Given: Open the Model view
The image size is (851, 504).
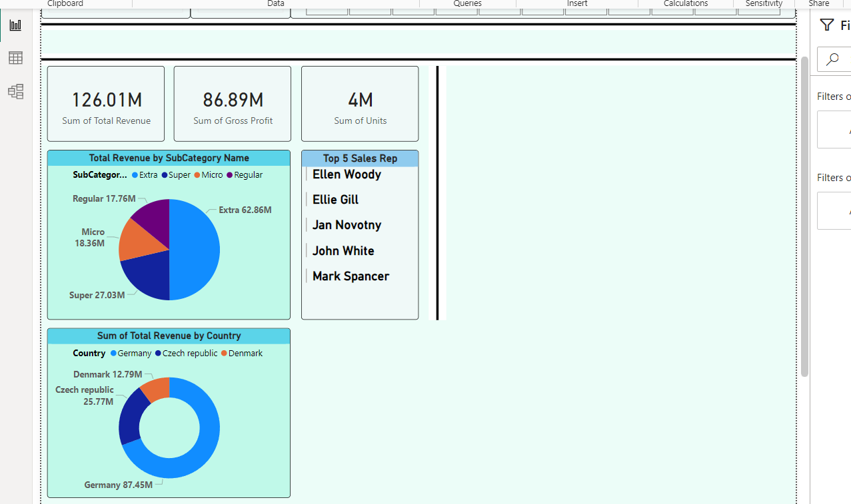Looking at the screenshot, I should click(15, 91).
